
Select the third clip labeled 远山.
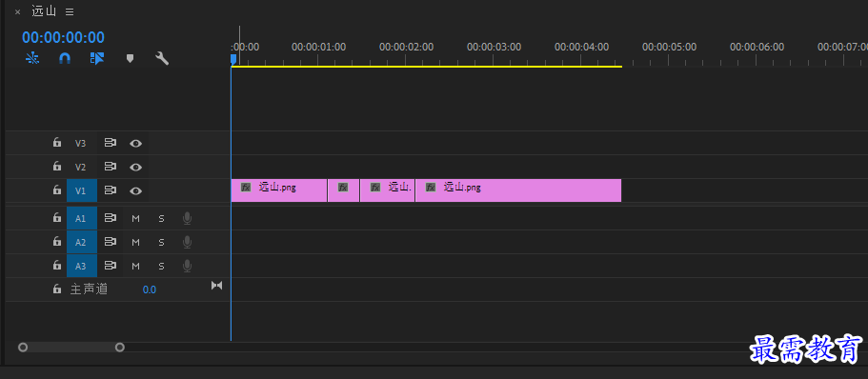[388, 190]
